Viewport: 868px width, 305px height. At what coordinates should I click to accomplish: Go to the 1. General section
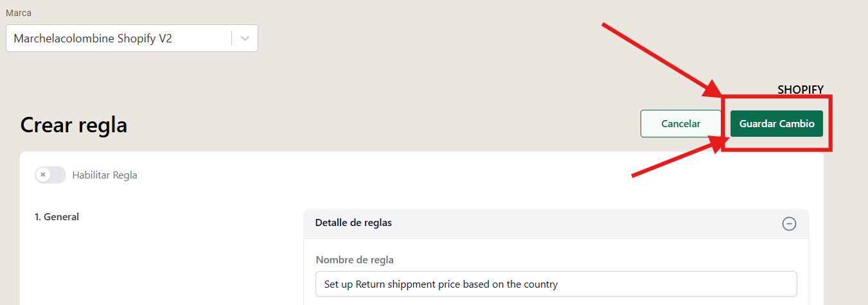pos(57,217)
